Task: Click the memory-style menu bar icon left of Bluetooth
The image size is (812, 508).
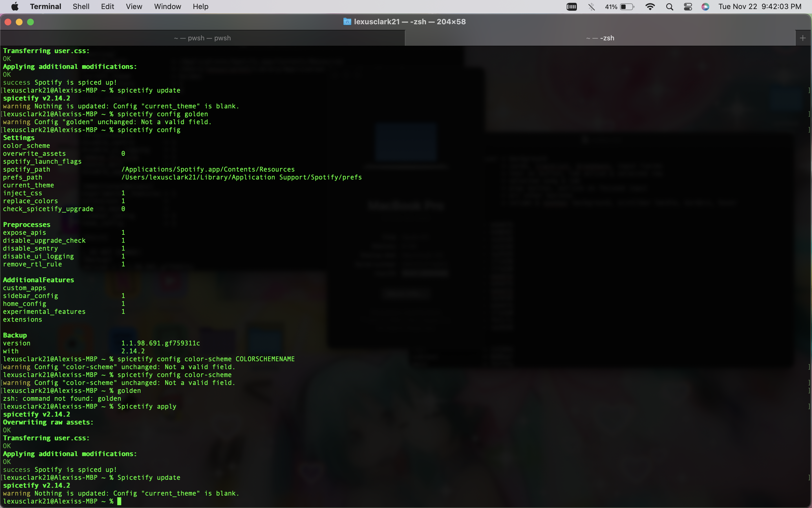Action: [x=572, y=7]
